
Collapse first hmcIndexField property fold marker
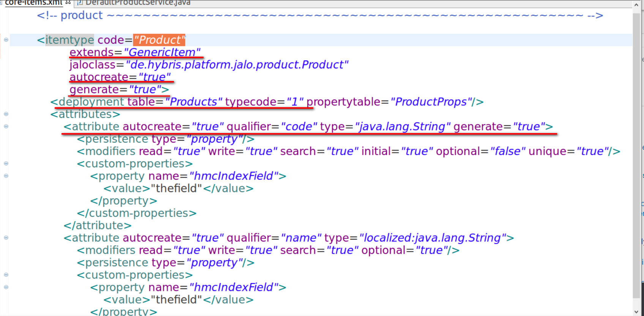(6, 176)
